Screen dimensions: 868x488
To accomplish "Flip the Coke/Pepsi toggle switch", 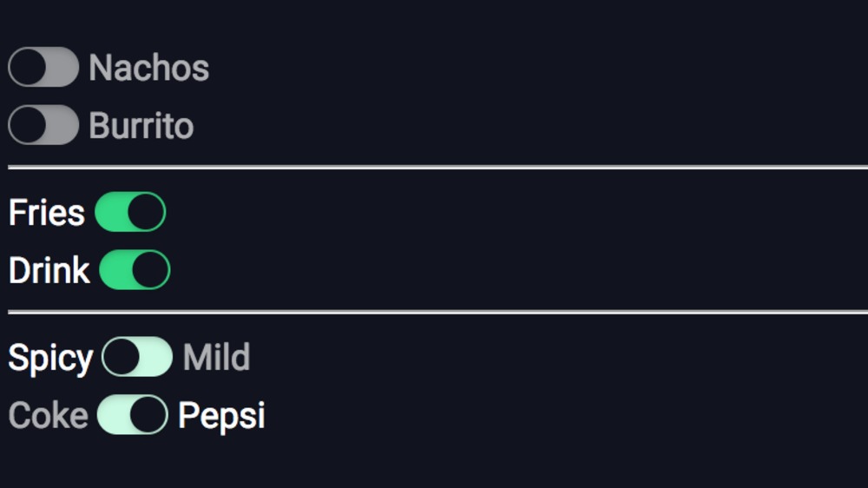I will pyautogui.click(x=132, y=415).
